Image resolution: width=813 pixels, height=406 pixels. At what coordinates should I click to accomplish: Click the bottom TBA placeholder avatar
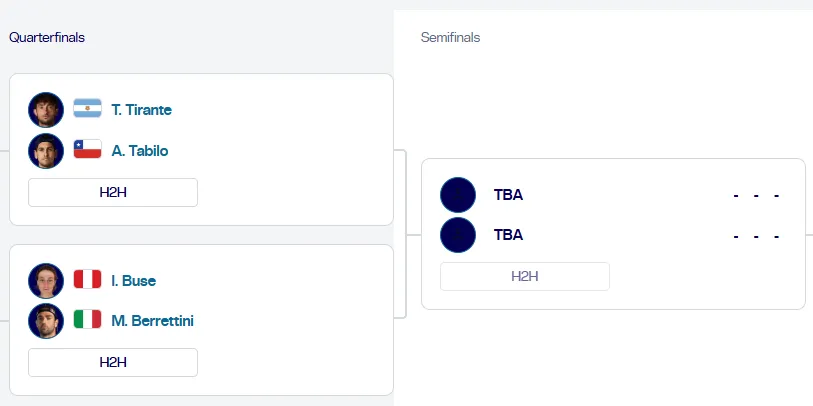[x=458, y=235]
